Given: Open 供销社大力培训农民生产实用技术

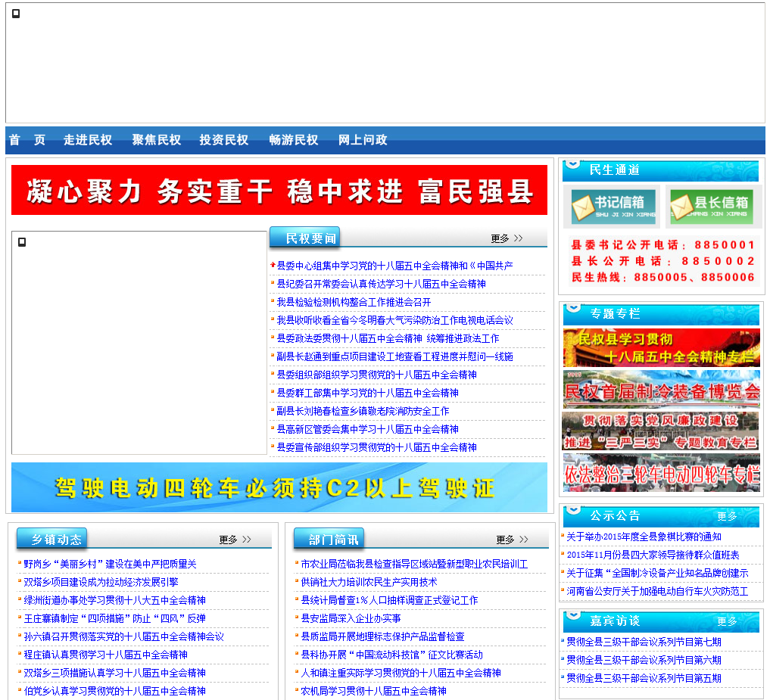Looking at the screenshot, I should (x=369, y=583).
